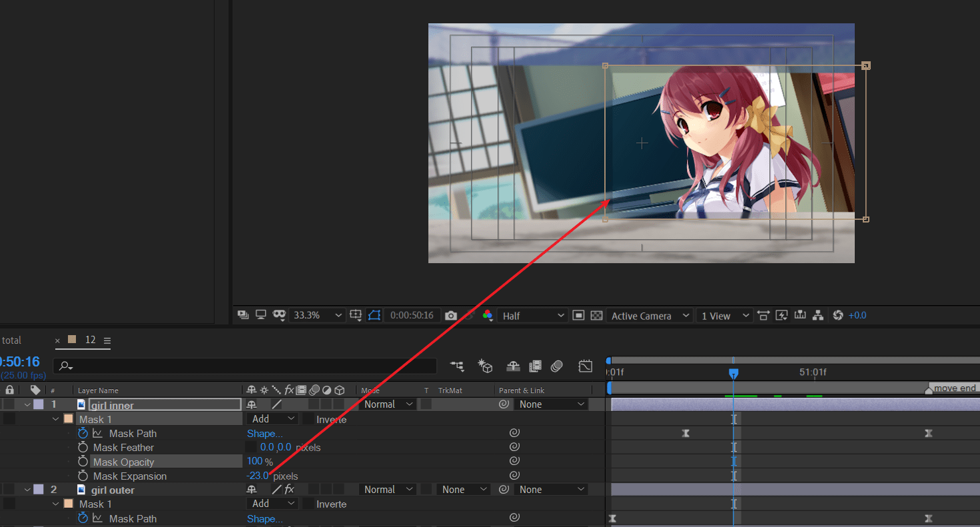The width and height of the screenshot is (980, 527).
Task: Click the comp flowchart icon in viewer
Action: click(818, 315)
